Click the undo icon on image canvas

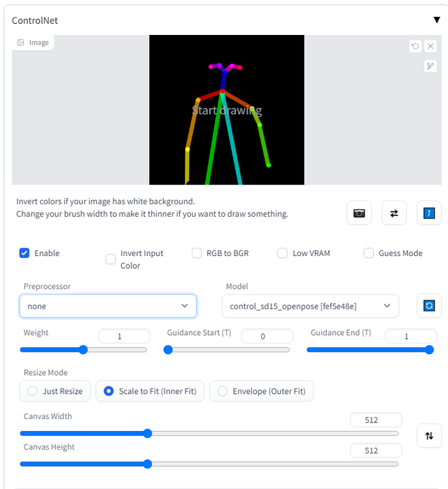click(x=415, y=46)
